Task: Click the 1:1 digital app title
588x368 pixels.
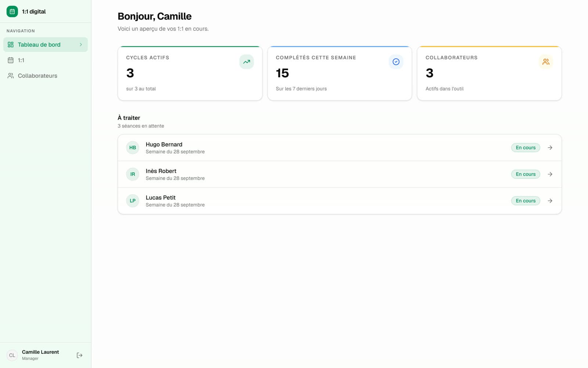Action: [34, 11]
